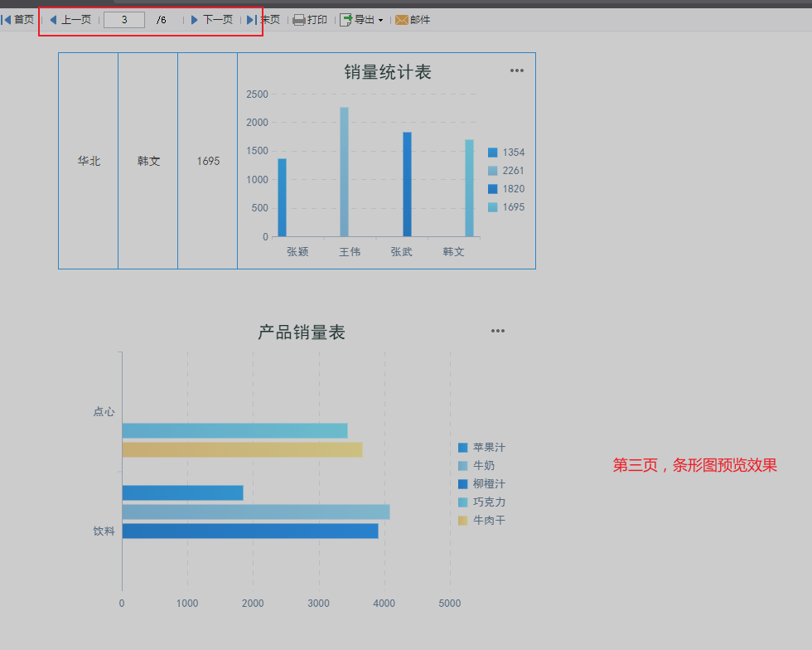This screenshot has width=812, height=650.
Task: Click the 销量统计表 chart title
Action: tap(388, 72)
